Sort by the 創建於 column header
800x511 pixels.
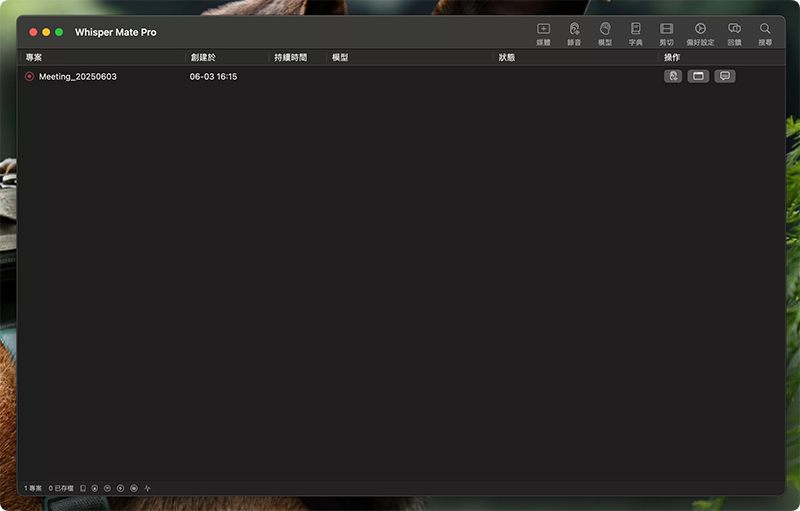pos(203,58)
